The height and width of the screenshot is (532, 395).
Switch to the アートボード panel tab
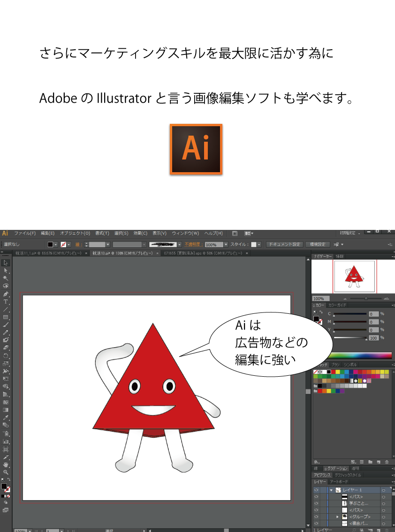[339, 482]
